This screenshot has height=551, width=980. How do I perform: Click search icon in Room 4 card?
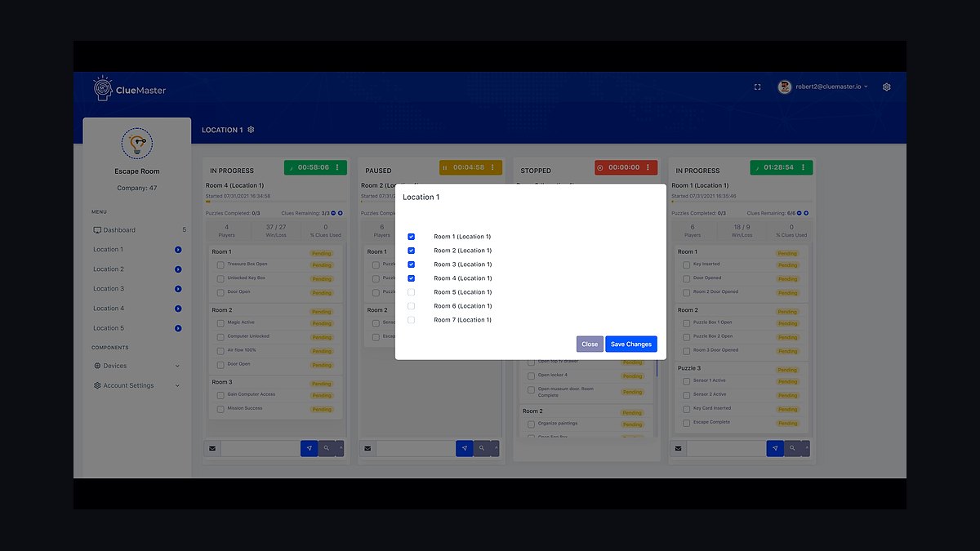point(327,448)
